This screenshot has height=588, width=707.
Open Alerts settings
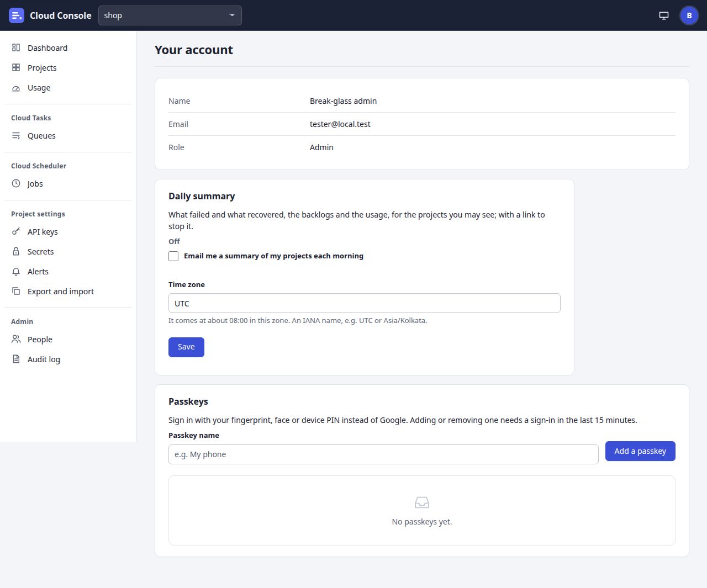pos(68,272)
